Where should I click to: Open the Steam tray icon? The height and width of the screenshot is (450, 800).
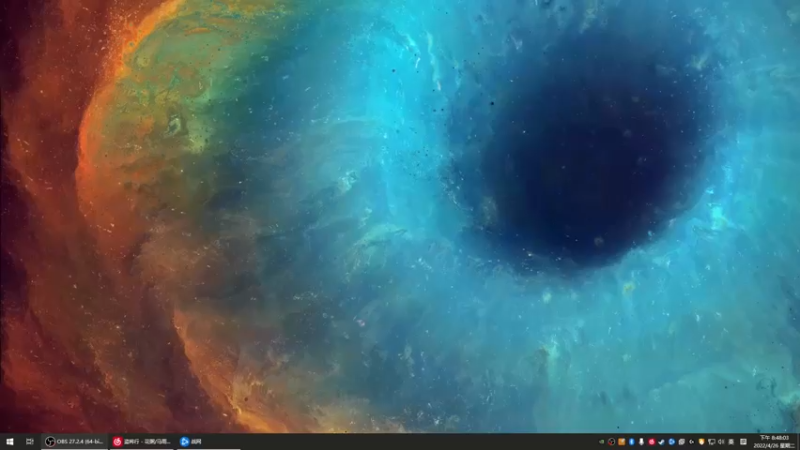coord(661,442)
